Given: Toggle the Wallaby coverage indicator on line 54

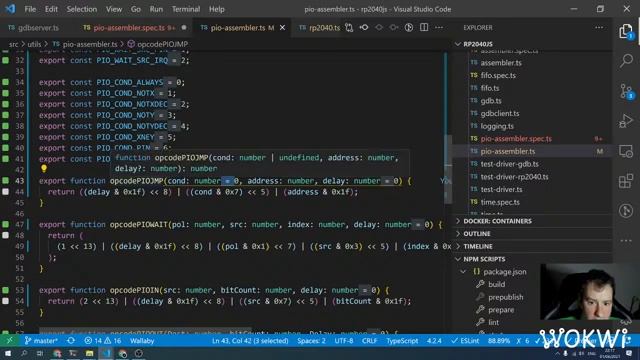Looking at the screenshot, I should [x=5, y=301].
